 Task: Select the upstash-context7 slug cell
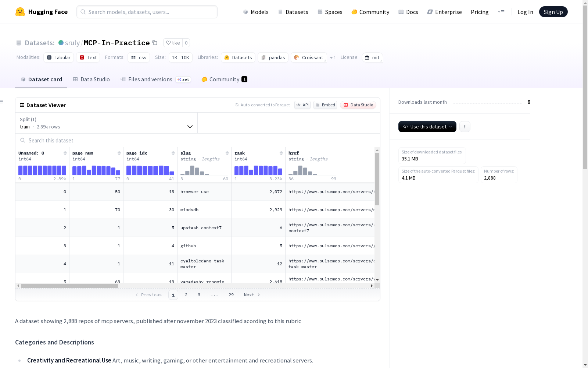204,228
